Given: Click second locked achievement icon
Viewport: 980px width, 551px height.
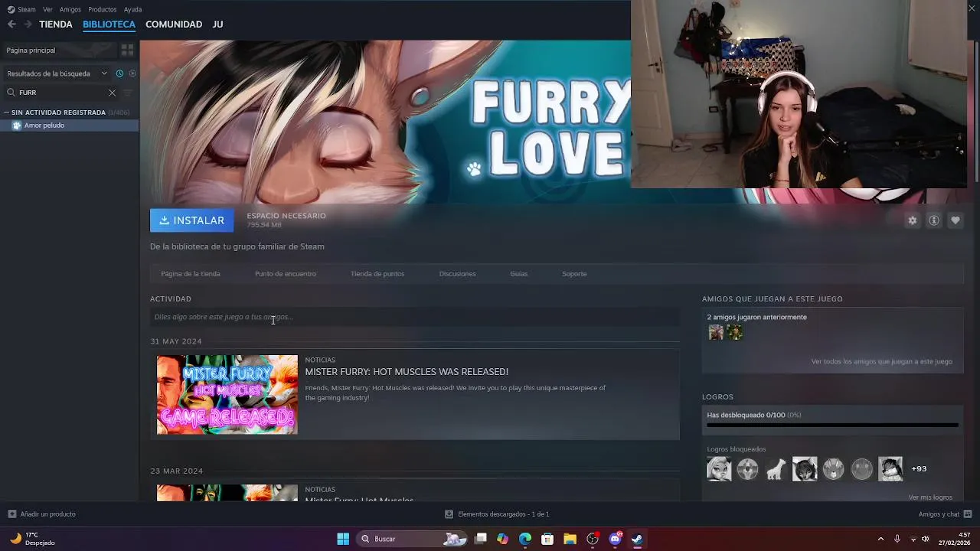Looking at the screenshot, I should tap(748, 468).
